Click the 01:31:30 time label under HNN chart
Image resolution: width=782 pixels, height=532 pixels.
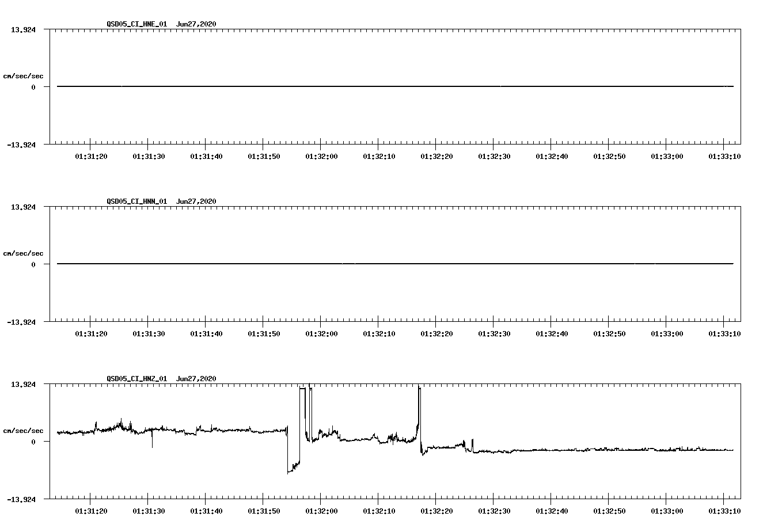[x=149, y=334]
